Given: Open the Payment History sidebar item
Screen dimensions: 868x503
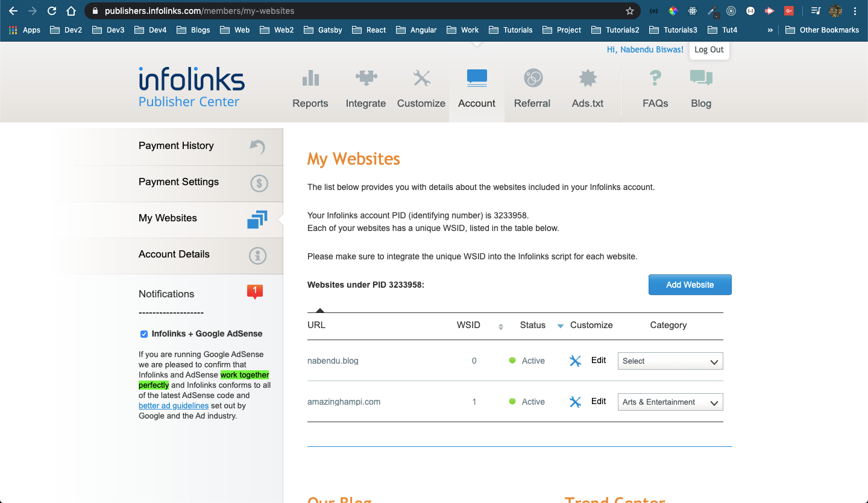Looking at the screenshot, I should tap(211, 146).
